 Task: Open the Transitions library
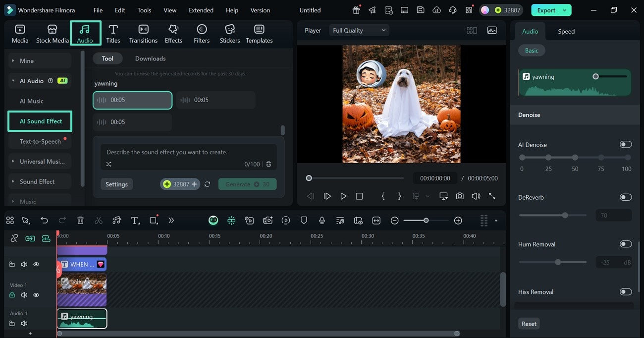tap(143, 34)
